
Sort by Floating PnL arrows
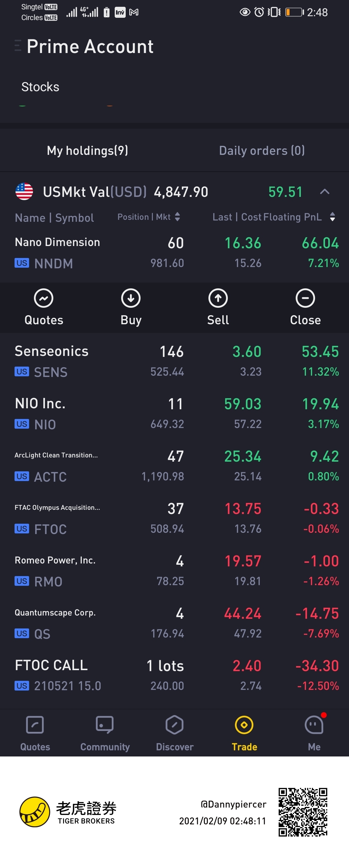(332, 217)
